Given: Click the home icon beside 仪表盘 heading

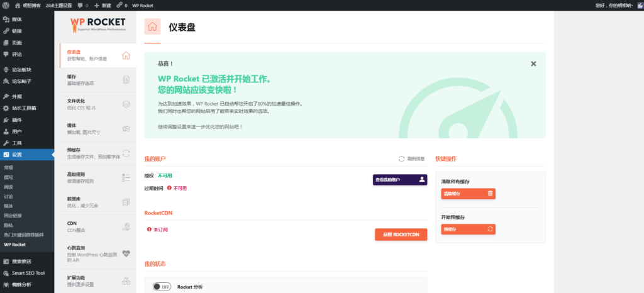Looking at the screenshot, I should click(x=152, y=26).
